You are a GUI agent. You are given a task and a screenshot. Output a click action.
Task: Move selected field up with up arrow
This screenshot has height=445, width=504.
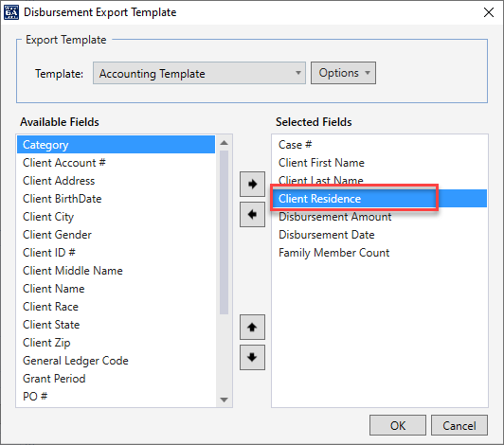(252, 327)
